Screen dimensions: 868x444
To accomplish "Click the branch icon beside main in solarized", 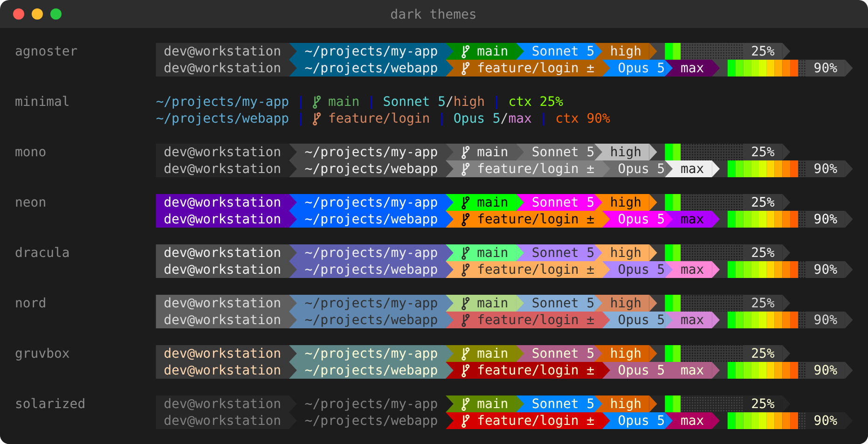I will [x=465, y=404].
